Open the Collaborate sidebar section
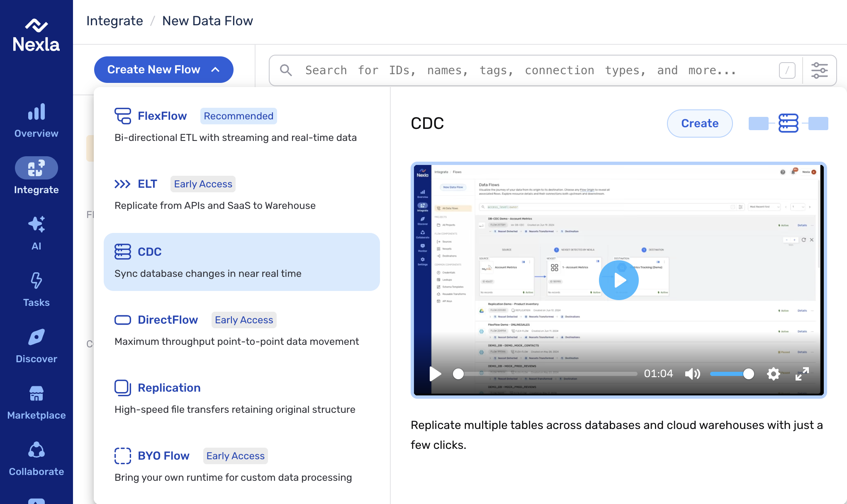Image resolution: width=847 pixels, height=504 pixels. click(x=37, y=458)
